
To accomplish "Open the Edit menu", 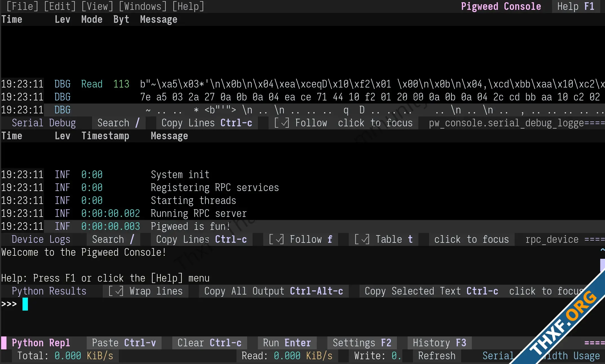I will click(x=60, y=6).
